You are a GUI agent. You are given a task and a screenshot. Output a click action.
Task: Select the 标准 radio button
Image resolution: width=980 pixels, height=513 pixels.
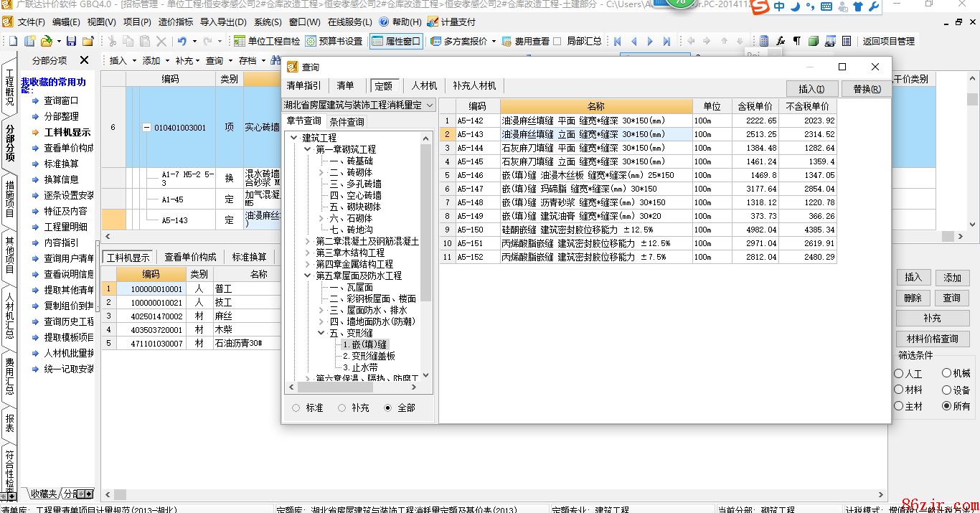pos(296,408)
